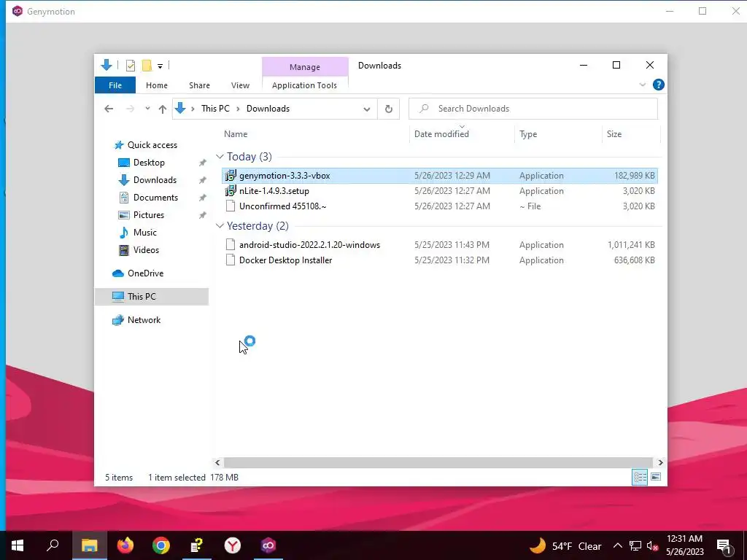Open the File menu tab

(115, 85)
